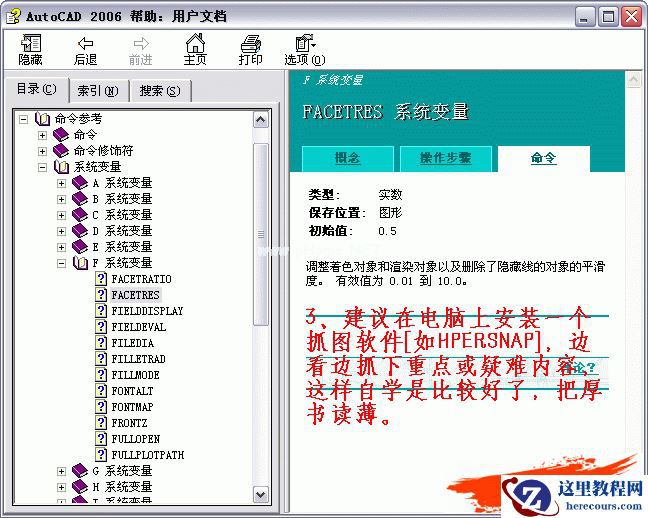This screenshot has width=648, height=518.
Task: Click the book icon beside A 系统变量
Action: 80,183
